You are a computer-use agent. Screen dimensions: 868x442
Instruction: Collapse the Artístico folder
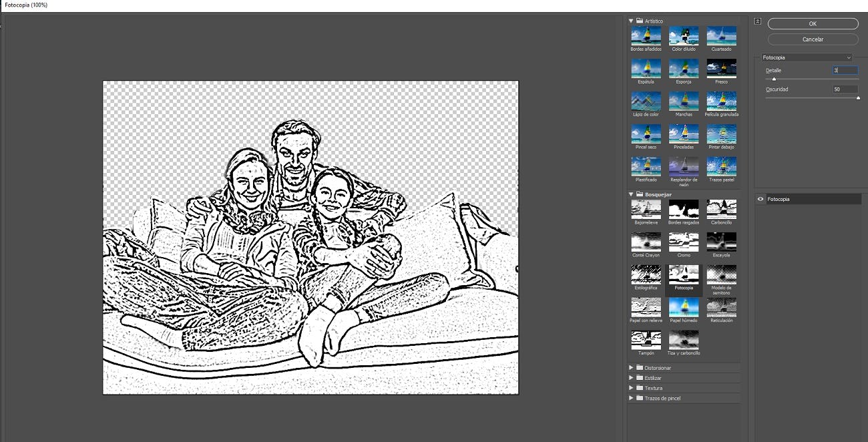pos(631,21)
